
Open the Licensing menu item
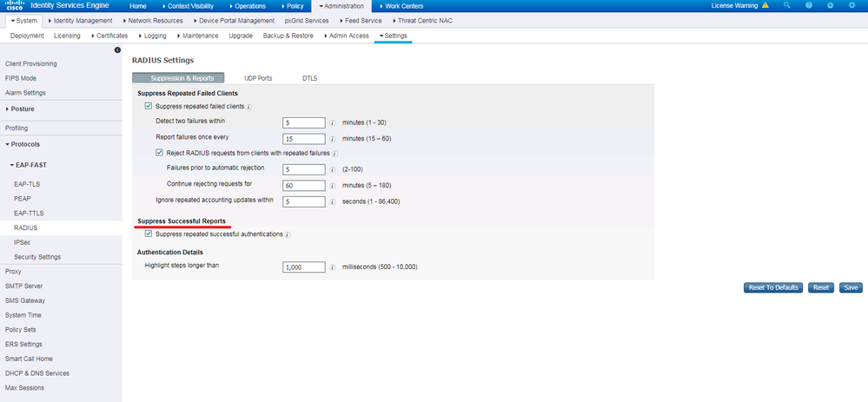pos(67,36)
